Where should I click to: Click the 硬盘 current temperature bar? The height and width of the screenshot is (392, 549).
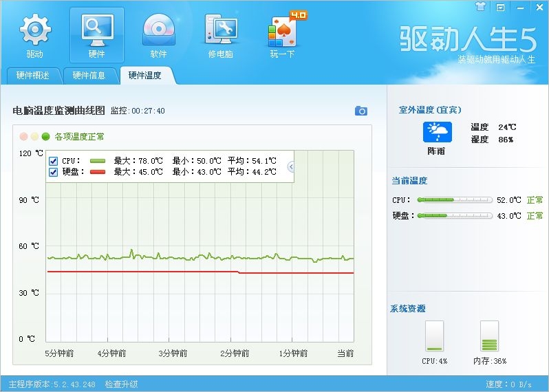455,216
